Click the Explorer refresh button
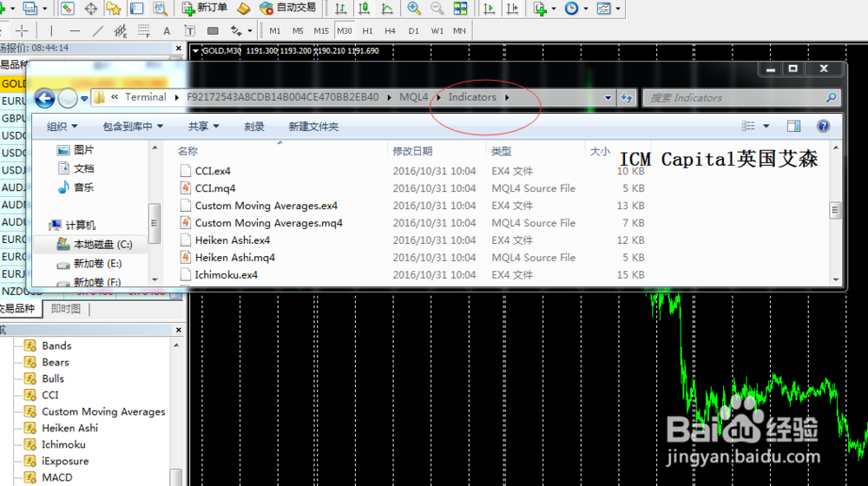 (627, 97)
